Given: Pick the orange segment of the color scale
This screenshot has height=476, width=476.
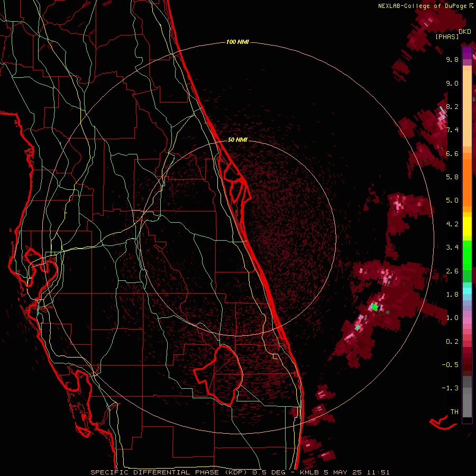Looking at the screenshot, I should pyautogui.click(x=467, y=182).
